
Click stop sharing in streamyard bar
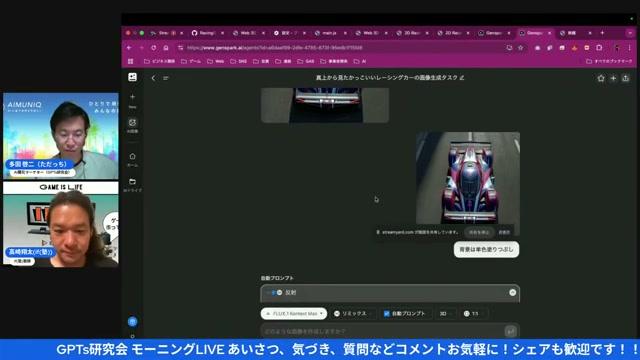click(x=479, y=232)
